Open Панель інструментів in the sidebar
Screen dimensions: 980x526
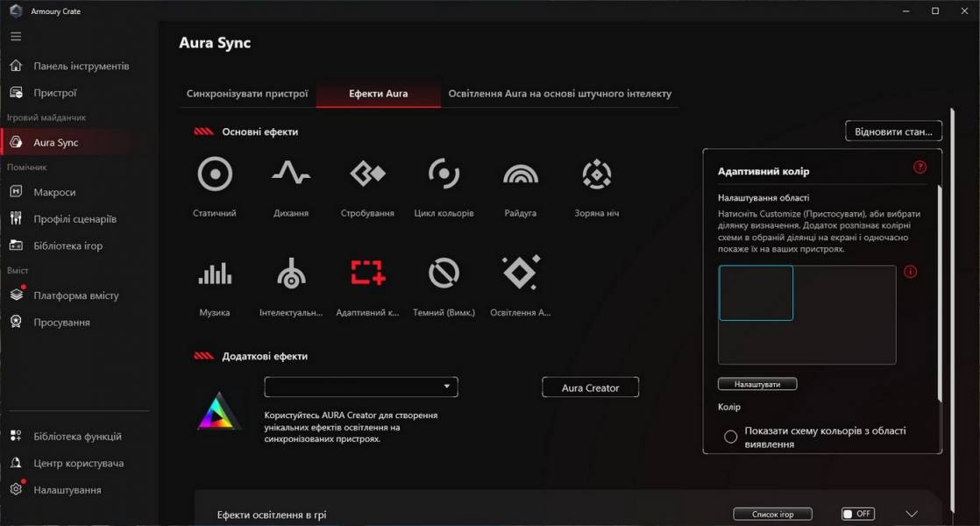[x=81, y=66]
